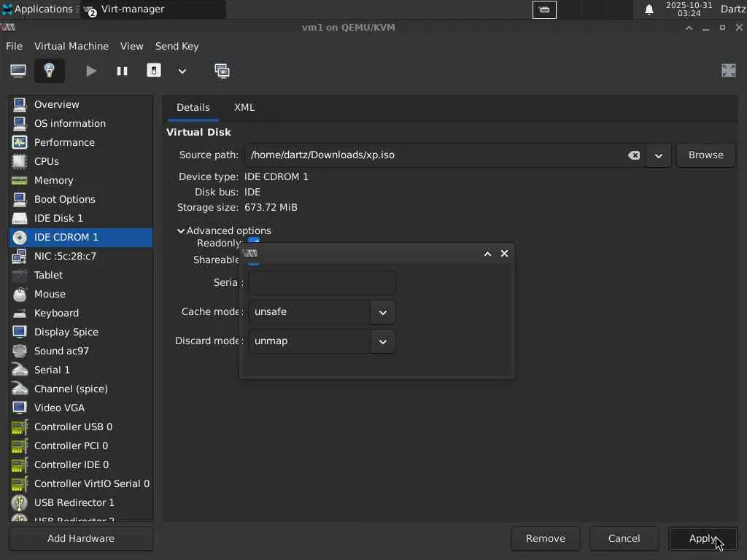Open the source path dropdown arrow

[x=658, y=155]
